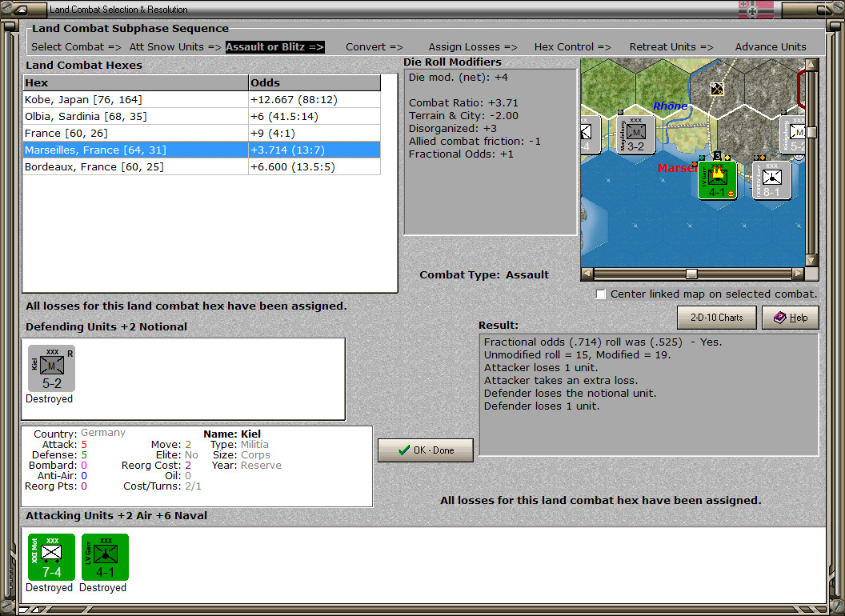Select the Kiel 5-2 militia defending unit
Screen dimensions: 845x616
tap(51, 369)
